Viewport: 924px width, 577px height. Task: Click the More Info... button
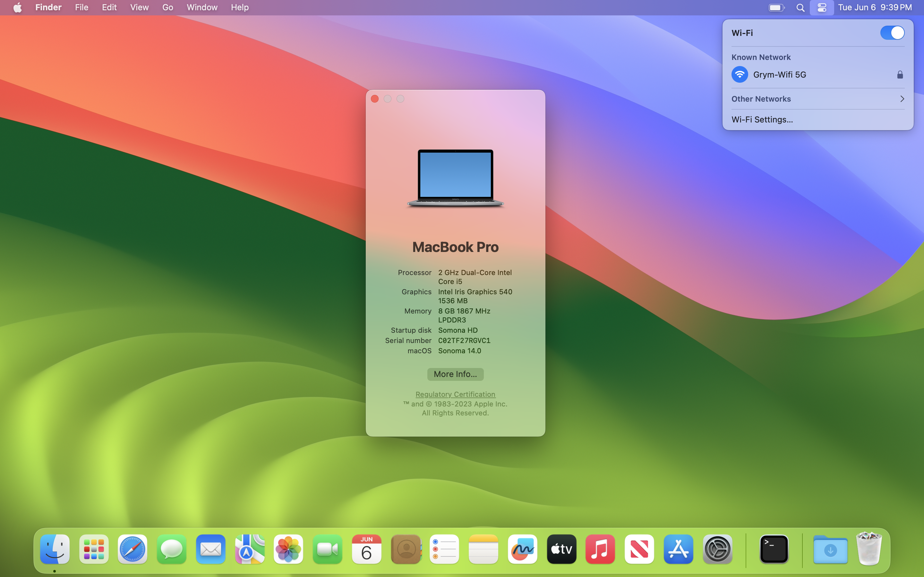pyautogui.click(x=455, y=374)
